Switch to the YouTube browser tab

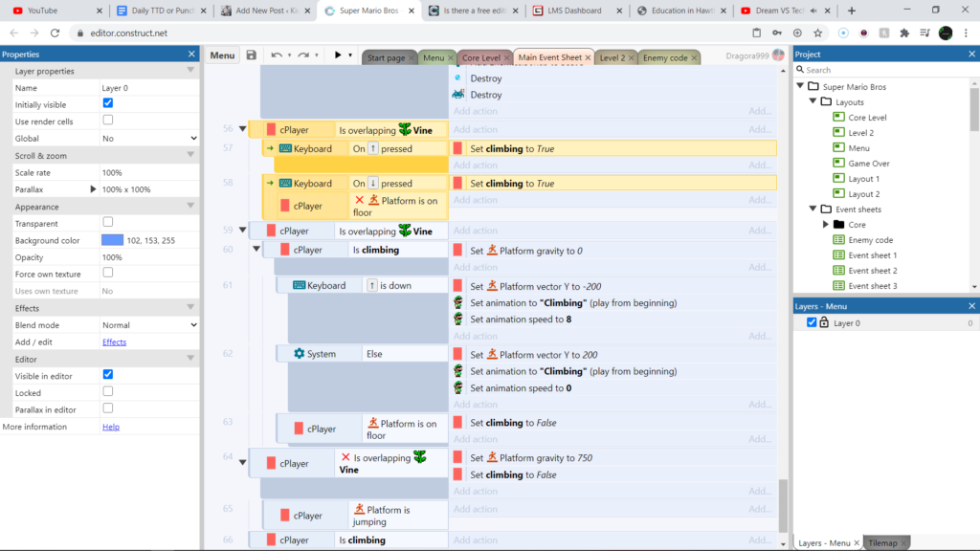42,11
